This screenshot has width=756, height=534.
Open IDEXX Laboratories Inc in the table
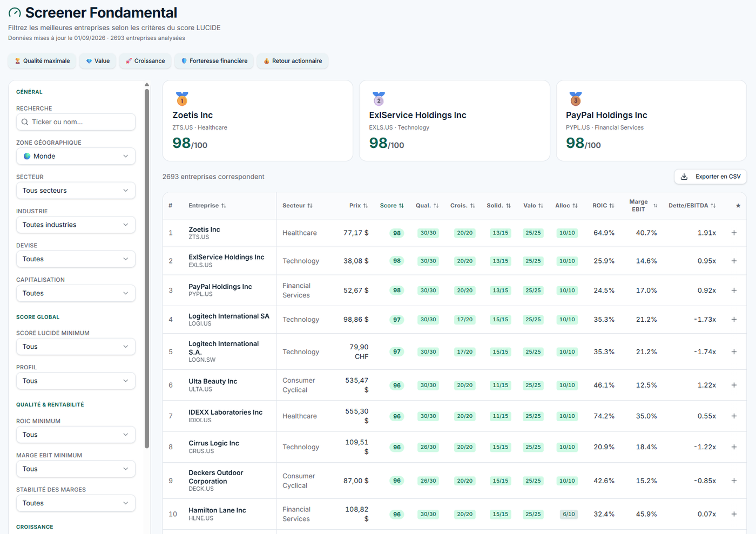tap(225, 412)
